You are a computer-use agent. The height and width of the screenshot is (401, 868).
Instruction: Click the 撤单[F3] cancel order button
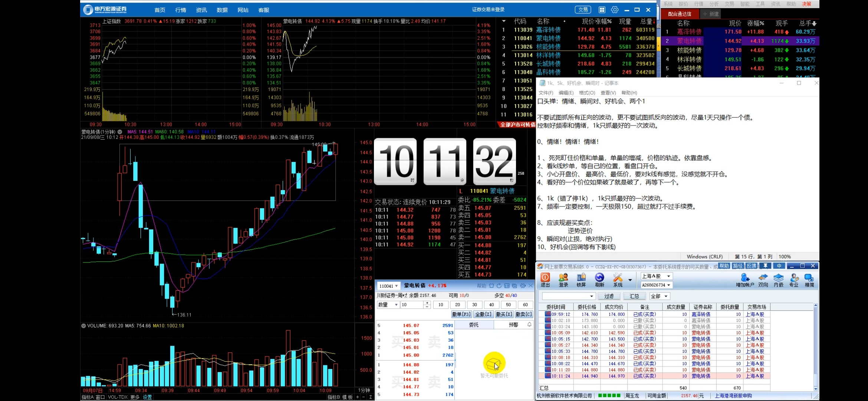461,314
